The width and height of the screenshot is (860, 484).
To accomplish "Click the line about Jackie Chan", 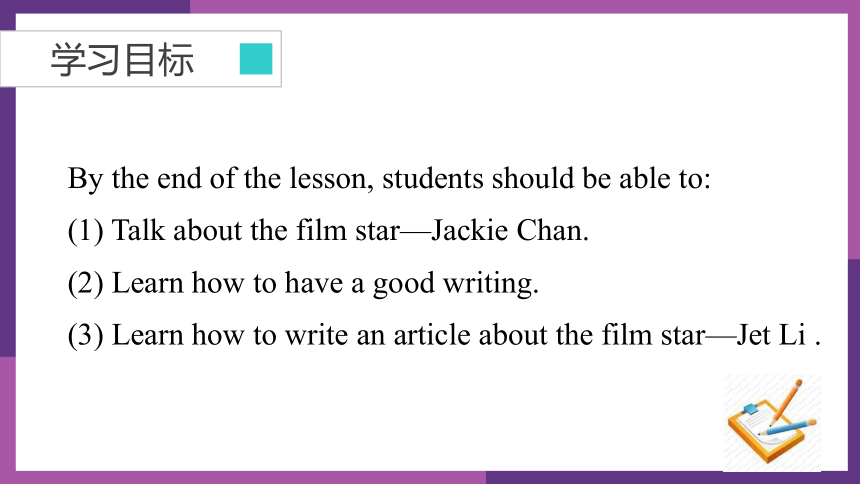I will (328, 230).
